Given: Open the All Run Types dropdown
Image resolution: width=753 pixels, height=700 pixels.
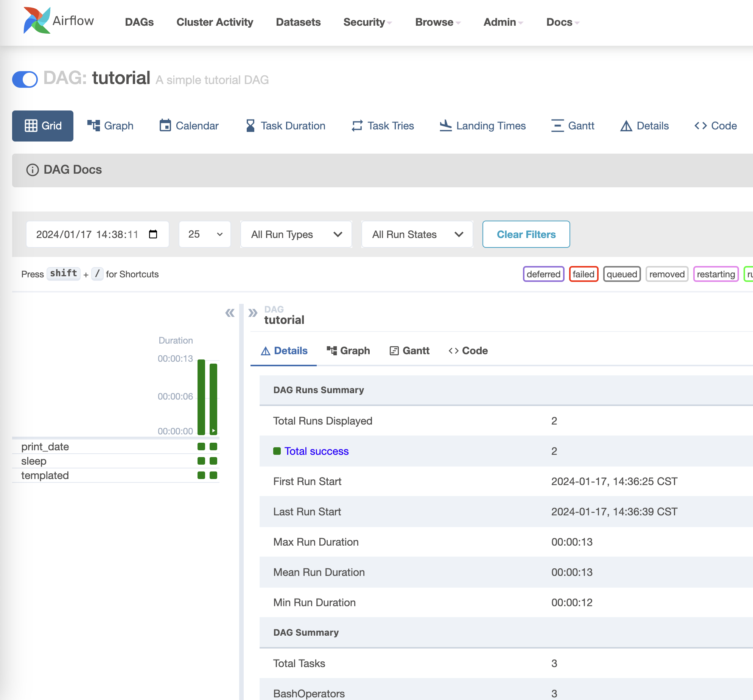Looking at the screenshot, I should click(x=296, y=234).
